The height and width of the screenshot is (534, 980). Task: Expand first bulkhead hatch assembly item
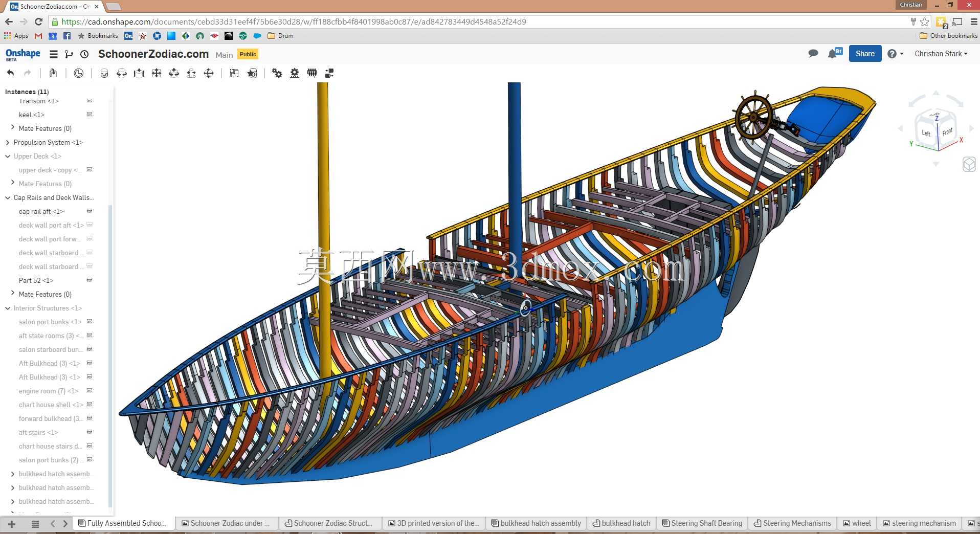coord(13,474)
